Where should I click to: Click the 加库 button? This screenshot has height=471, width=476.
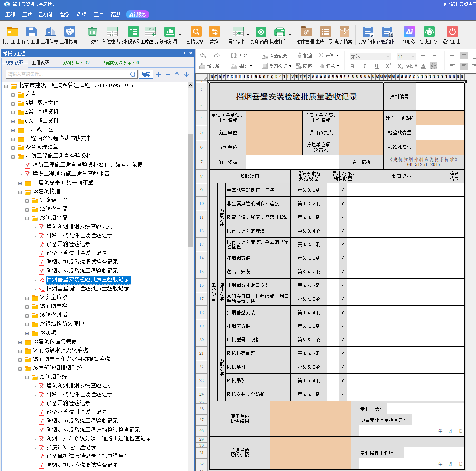[146, 74]
